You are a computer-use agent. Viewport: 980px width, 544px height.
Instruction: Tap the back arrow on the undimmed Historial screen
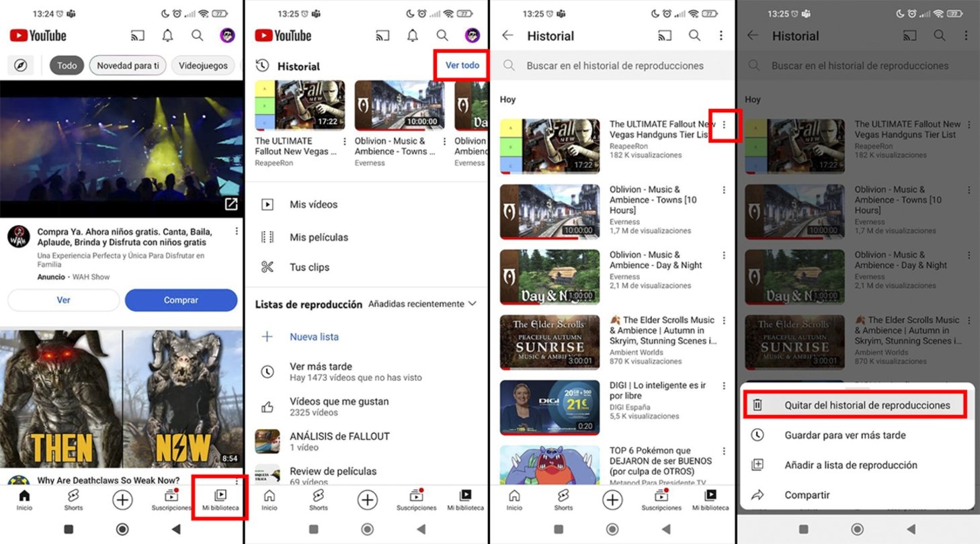click(x=507, y=36)
